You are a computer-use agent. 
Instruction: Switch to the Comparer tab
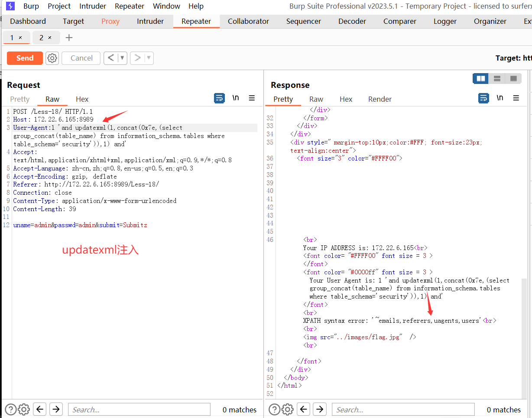pos(399,21)
